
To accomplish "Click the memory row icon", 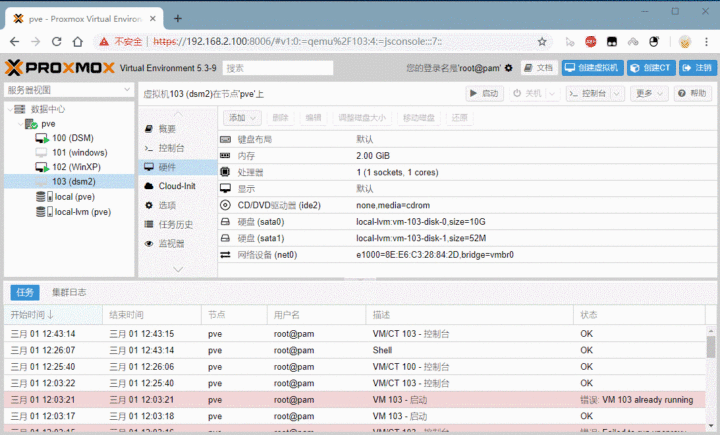I will 225,156.
